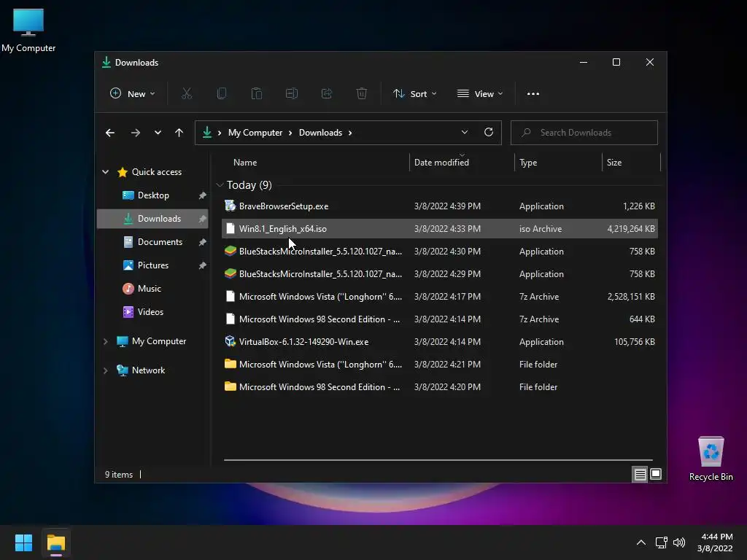Click the VirtualBox installer file icon

[230, 341]
